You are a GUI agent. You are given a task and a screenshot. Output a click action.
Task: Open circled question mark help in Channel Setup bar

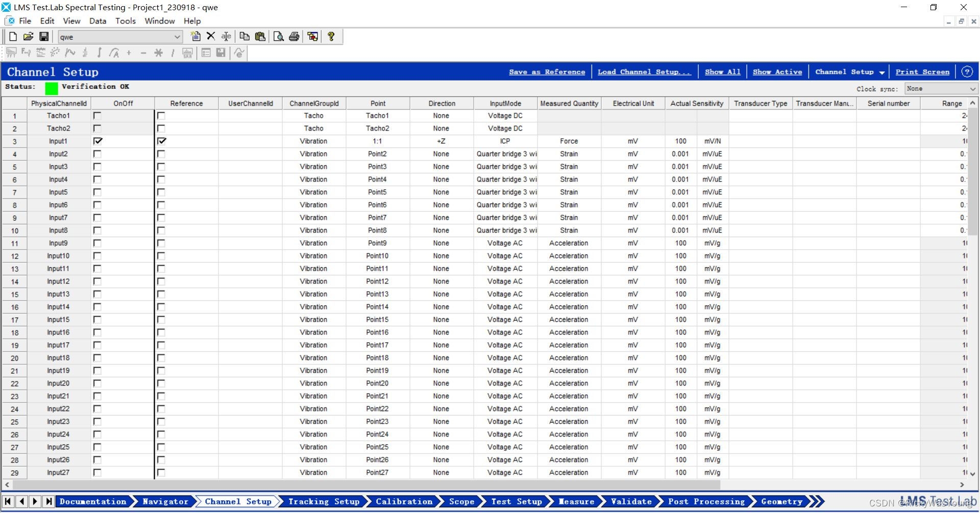click(x=967, y=72)
